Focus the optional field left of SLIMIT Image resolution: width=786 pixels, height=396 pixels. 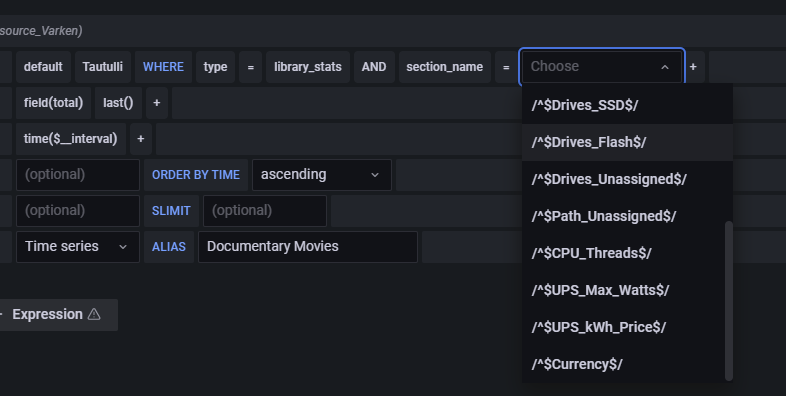click(x=78, y=211)
